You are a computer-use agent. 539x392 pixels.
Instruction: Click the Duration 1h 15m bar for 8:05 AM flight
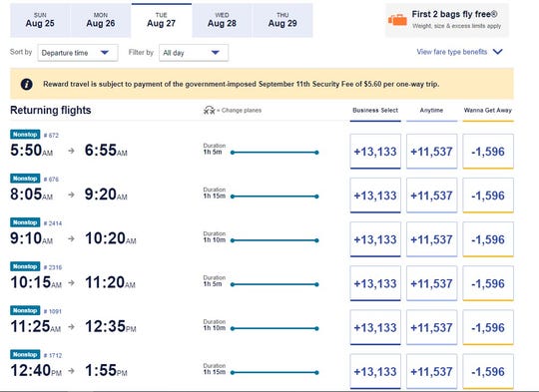tap(274, 196)
